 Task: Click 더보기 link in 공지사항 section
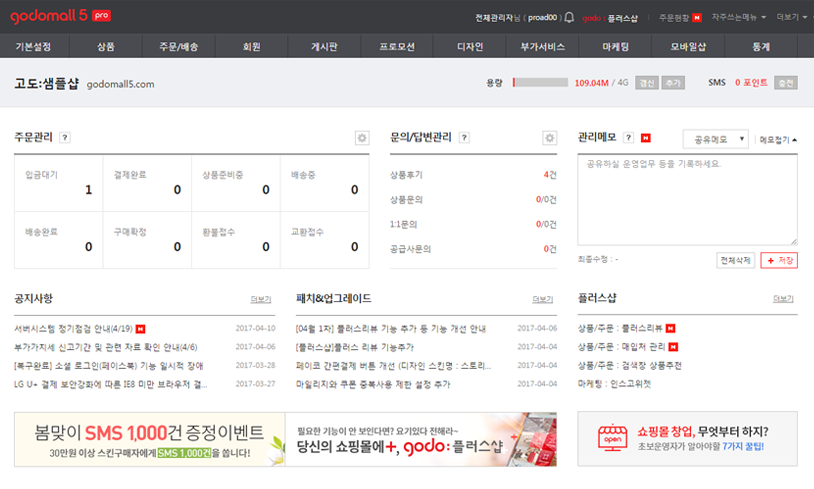(261, 299)
